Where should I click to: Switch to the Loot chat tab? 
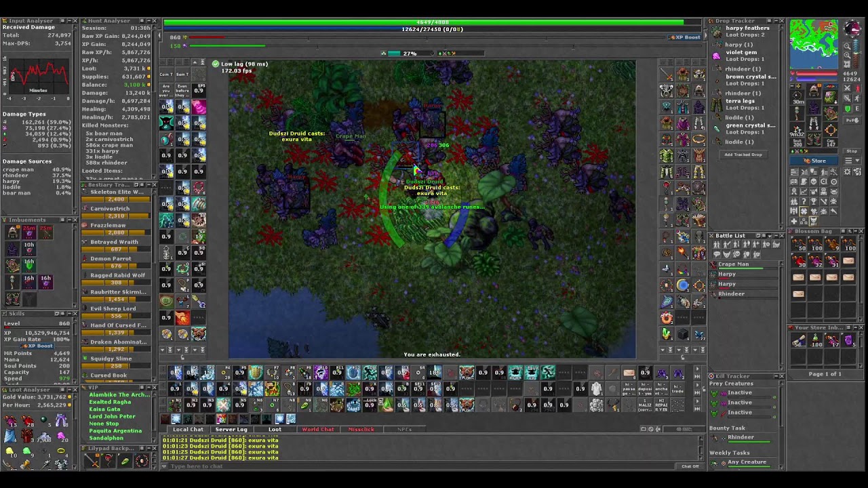275,429
